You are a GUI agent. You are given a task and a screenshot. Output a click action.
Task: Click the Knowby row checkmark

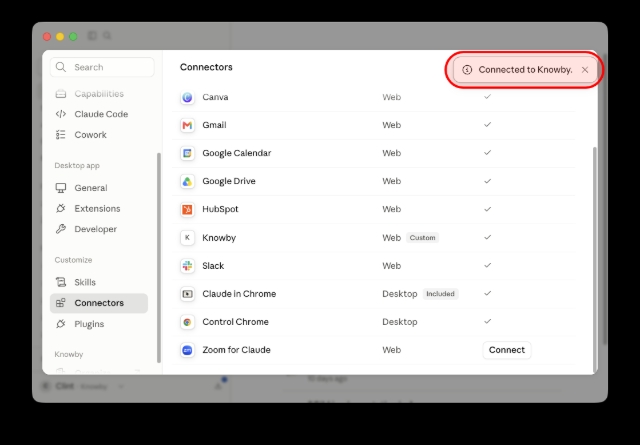click(x=487, y=237)
